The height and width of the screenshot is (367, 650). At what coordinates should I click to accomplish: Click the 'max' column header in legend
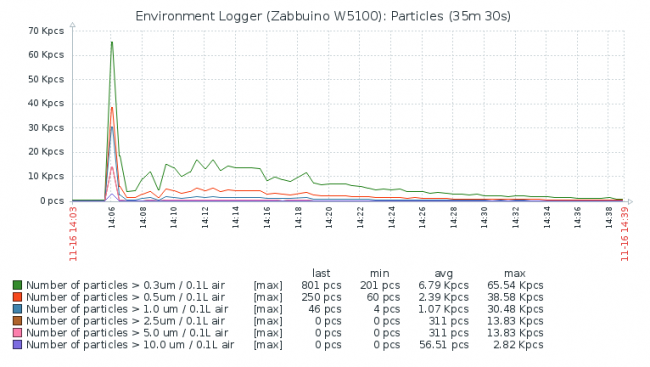click(515, 274)
